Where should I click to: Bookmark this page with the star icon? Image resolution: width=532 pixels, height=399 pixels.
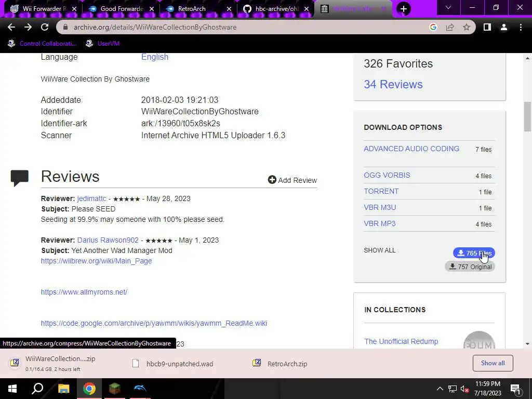pos(467,27)
